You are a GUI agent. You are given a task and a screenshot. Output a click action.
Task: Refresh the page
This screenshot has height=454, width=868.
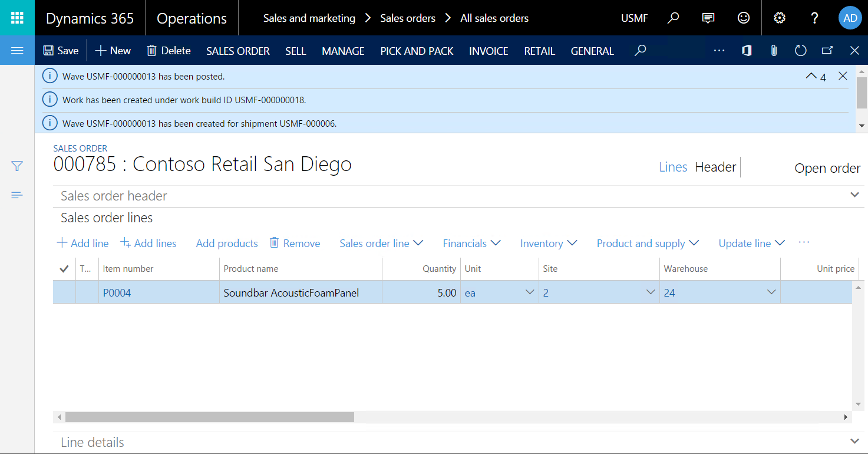pos(800,51)
